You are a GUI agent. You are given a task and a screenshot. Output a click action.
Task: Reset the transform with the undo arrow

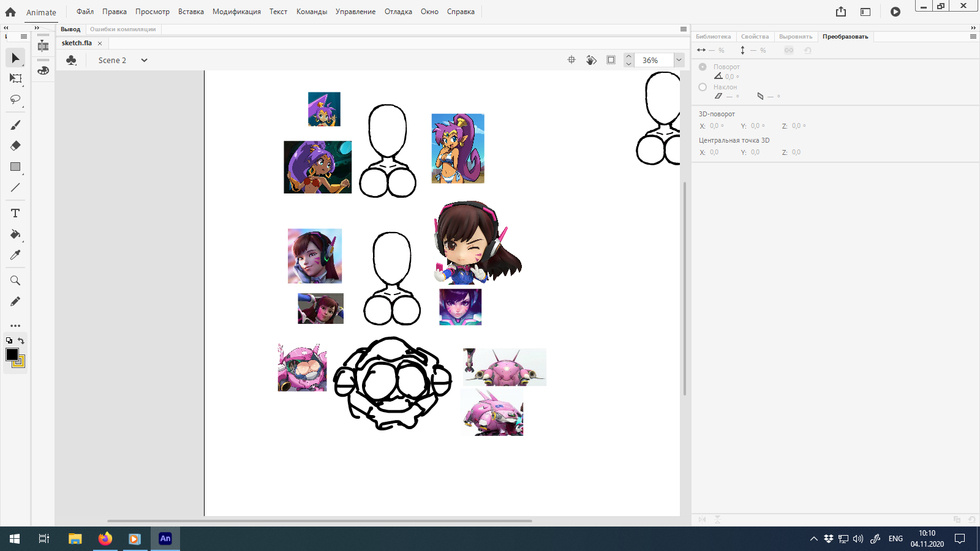pyautogui.click(x=808, y=50)
